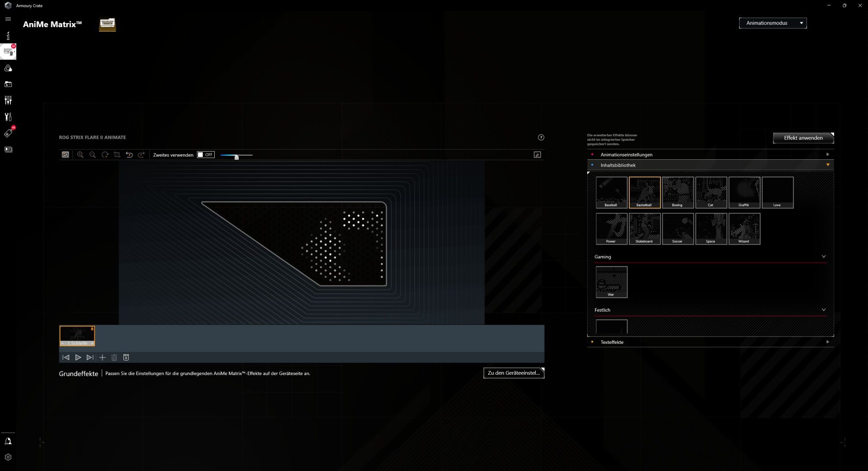Select the ROG Strix Flare keyboard device icon
Image resolution: width=868 pixels, height=471 pixels.
coord(108,24)
